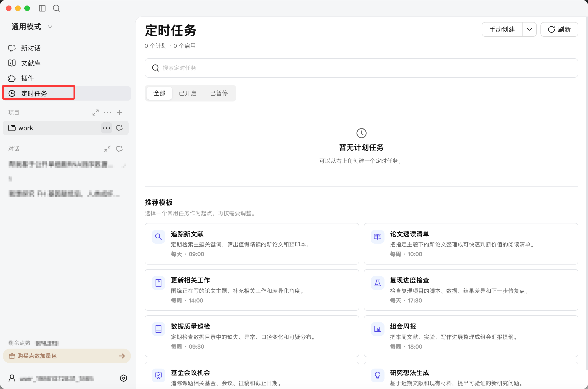Switch to the 已暂停 tab
The width and height of the screenshot is (588, 389).
pos(219,93)
